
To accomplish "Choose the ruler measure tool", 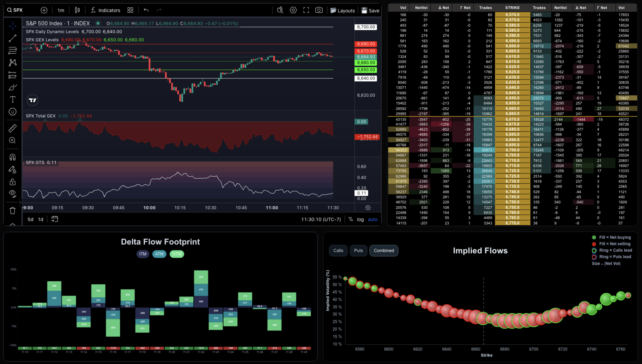I will point(13,128).
